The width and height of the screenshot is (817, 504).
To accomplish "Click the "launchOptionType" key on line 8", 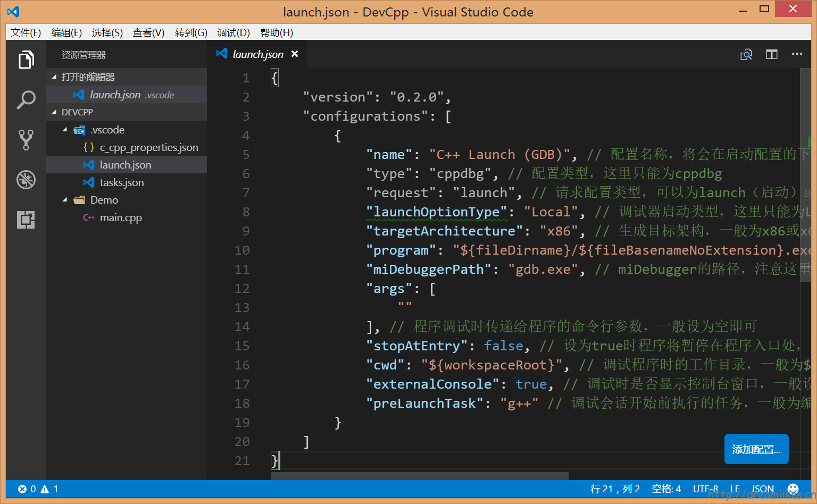I will (x=436, y=212).
